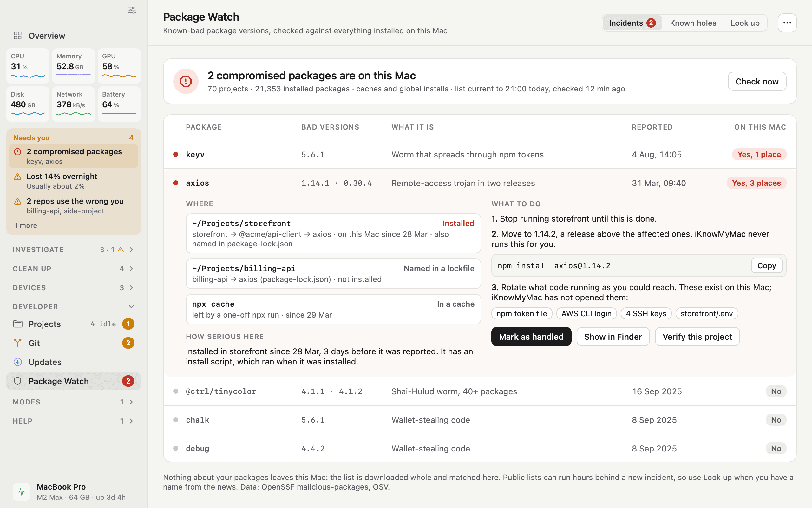Open Package Watch in the sidebar

pos(74,381)
